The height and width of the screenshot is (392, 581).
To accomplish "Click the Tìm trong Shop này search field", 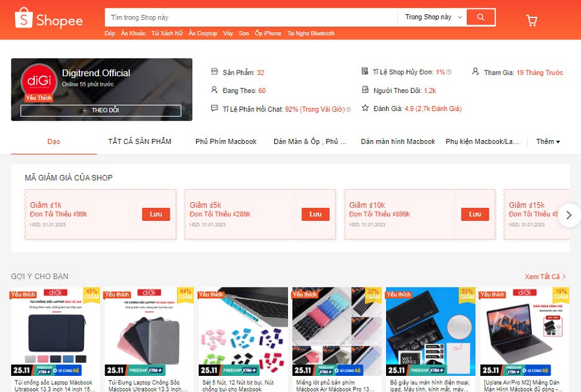I will (251, 17).
